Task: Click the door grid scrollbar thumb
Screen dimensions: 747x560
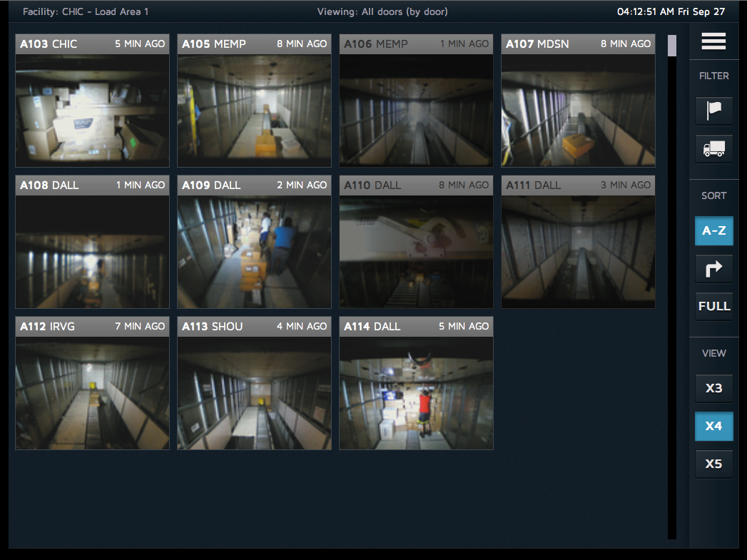Action: 672,46
